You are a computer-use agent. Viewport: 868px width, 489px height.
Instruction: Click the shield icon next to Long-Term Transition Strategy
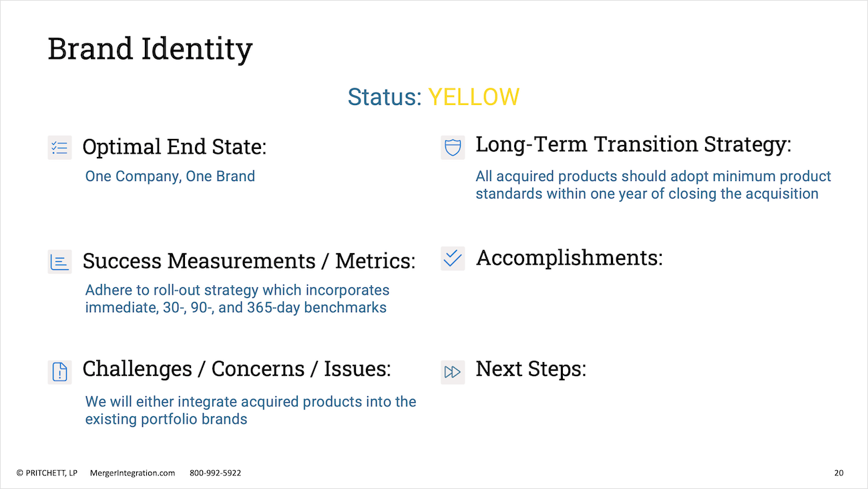tap(453, 147)
